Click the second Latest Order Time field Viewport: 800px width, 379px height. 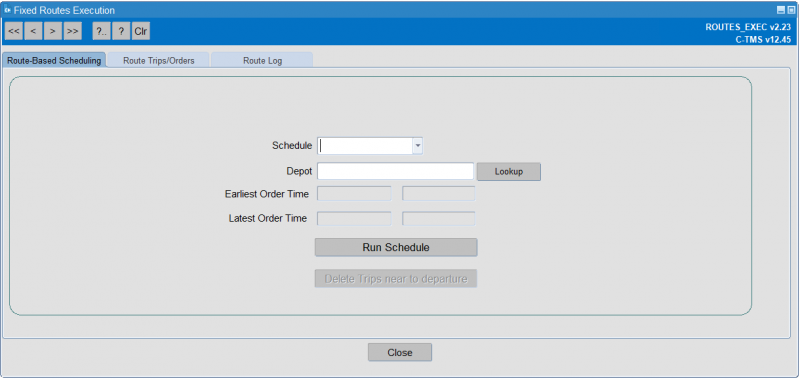(x=439, y=218)
